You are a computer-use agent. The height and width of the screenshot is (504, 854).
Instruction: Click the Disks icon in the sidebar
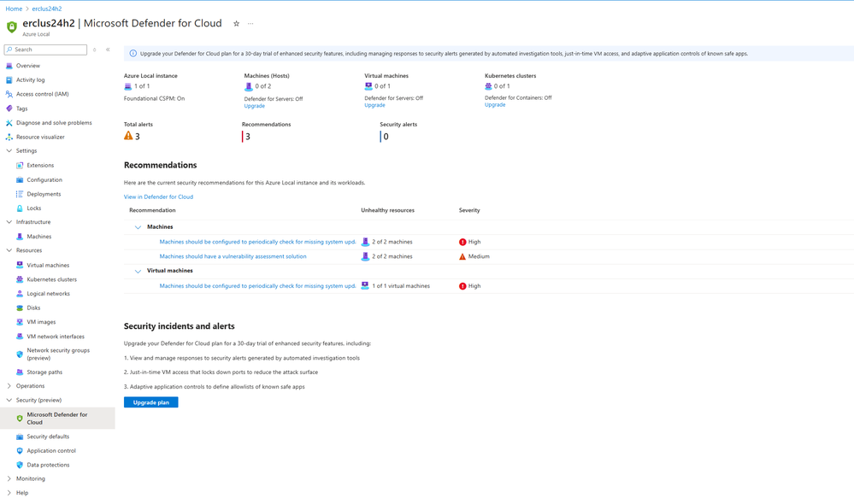click(20, 308)
